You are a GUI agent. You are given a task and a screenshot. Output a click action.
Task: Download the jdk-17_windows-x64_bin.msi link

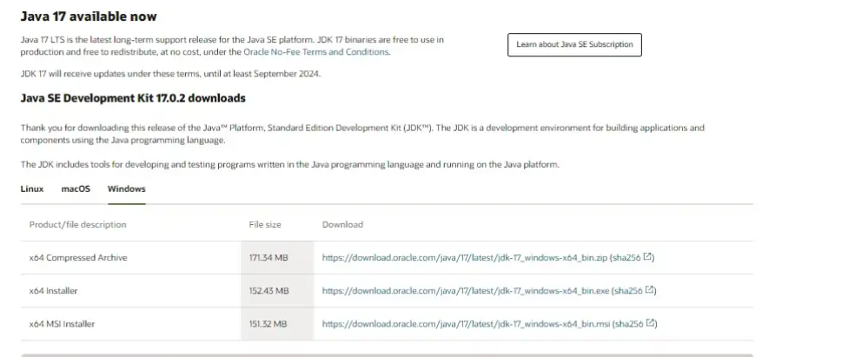(466, 324)
